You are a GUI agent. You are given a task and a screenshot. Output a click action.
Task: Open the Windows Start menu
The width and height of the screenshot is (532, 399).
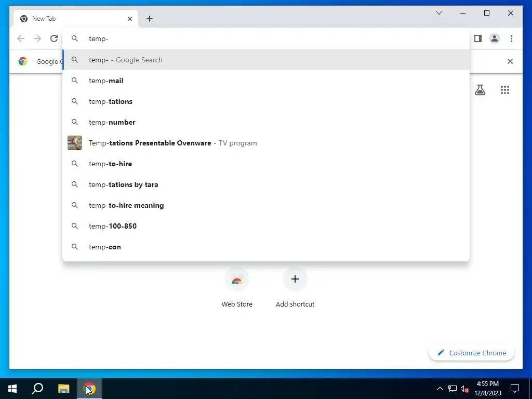12,389
